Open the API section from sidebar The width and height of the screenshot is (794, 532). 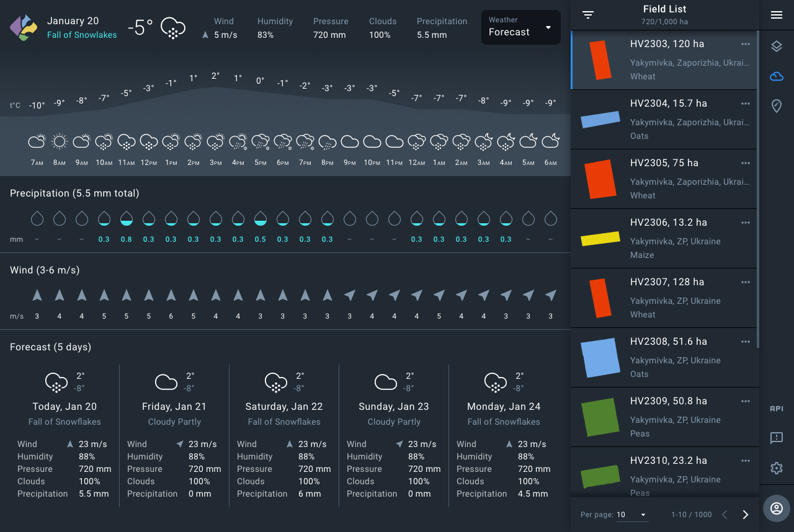click(776, 409)
